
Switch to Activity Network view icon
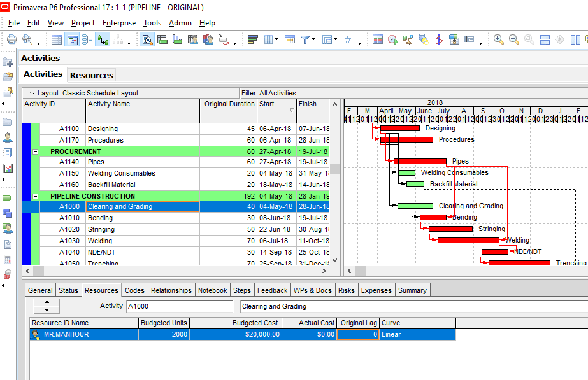click(x=87, y=39)
